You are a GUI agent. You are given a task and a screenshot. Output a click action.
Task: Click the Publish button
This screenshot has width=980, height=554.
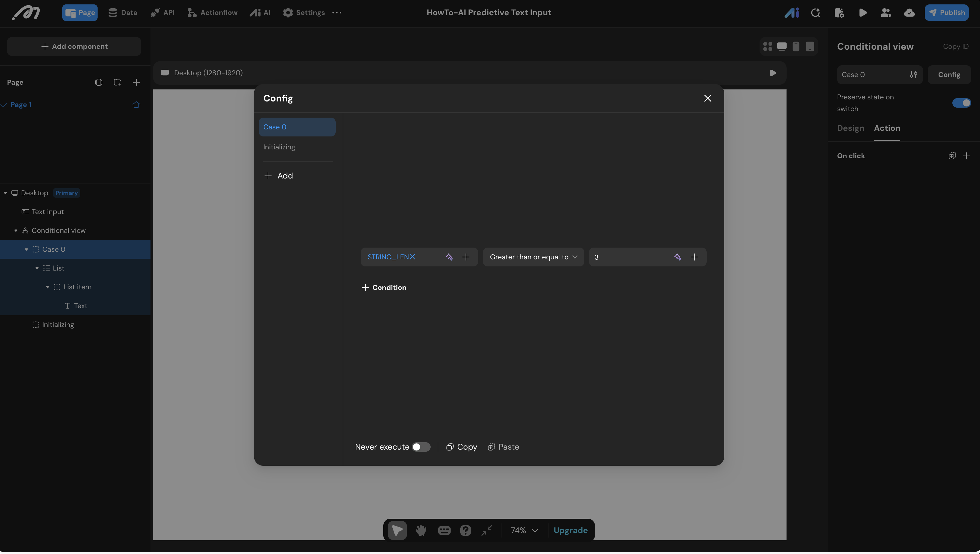click(x=946, y=13)
